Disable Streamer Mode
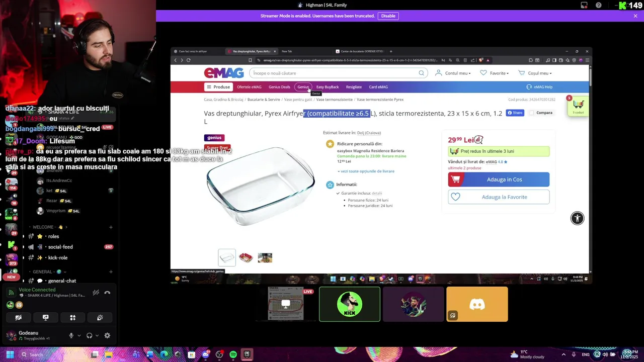Screen dimensions: 644x362 point(388,16)
